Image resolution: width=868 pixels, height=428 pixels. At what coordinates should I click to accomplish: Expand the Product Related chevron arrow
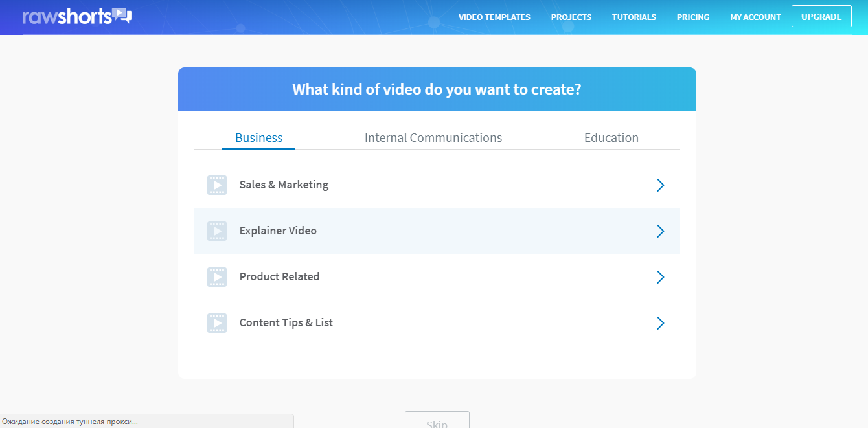[x=660, y=277]
